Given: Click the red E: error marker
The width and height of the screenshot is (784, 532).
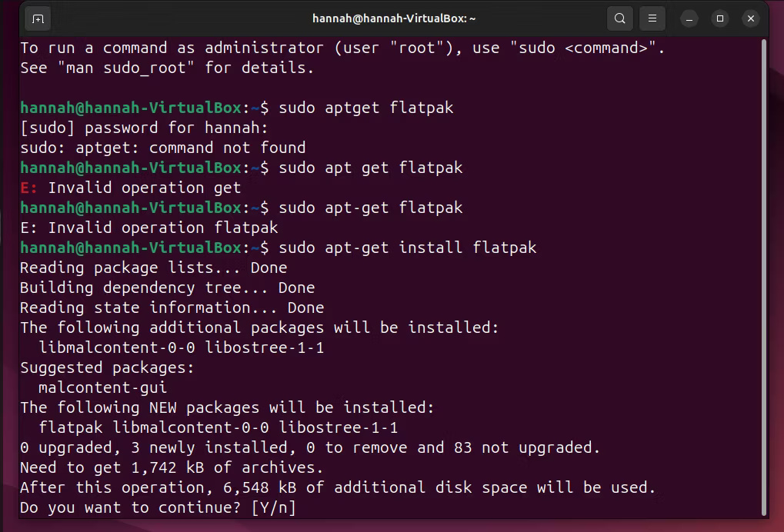Looking at the screenshot, I should click(x=26, y=187).
